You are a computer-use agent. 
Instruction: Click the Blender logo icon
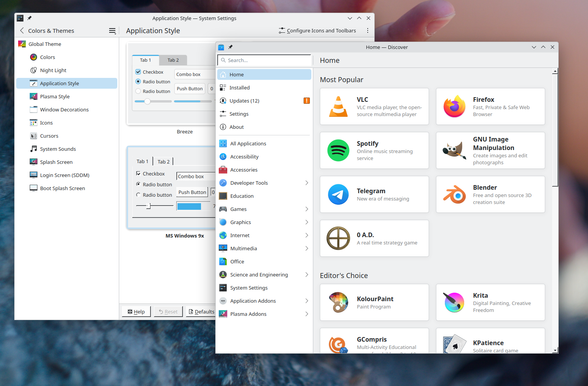click(x=455, y=194)
